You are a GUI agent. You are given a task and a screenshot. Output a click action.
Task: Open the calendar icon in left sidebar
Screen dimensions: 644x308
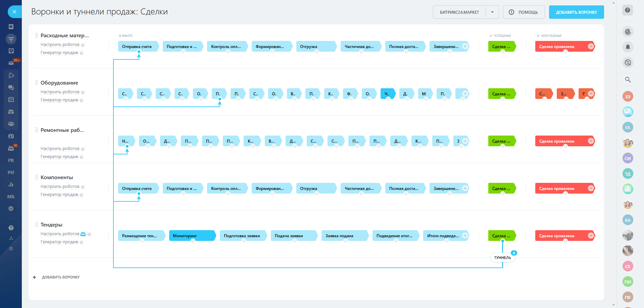11,99
